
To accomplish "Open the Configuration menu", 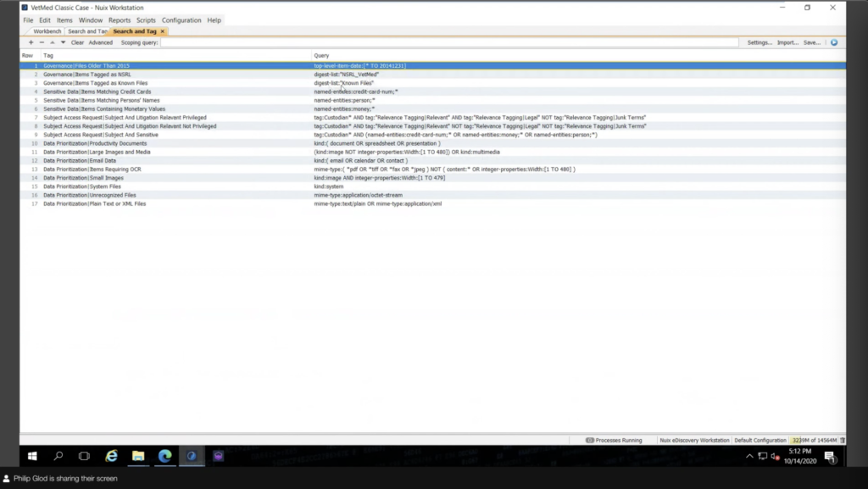I will click(x=181, y=20).
